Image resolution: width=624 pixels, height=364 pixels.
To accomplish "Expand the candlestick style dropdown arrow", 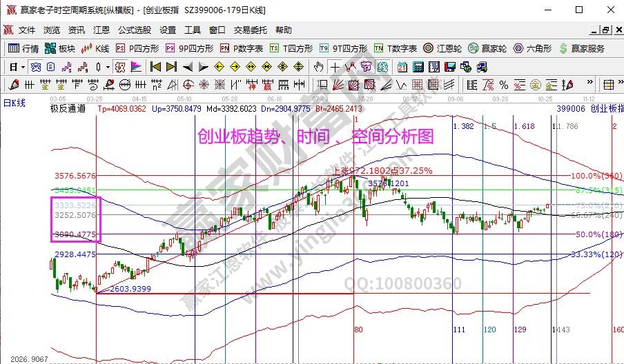I will (x=108, y=67).
